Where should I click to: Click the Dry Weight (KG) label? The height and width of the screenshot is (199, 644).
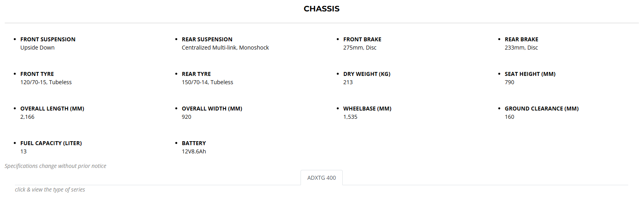pyautogui.click(x=367, y=74)
